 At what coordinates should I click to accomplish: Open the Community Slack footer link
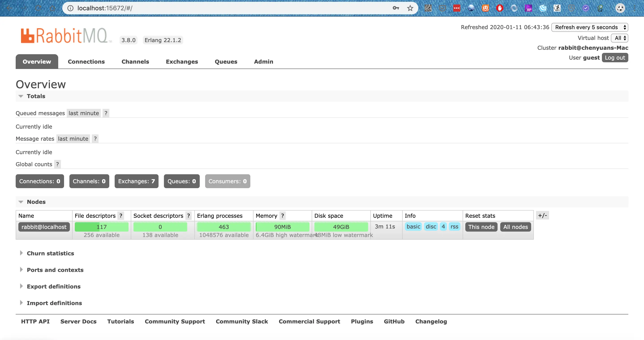click(x=242, y=321)
